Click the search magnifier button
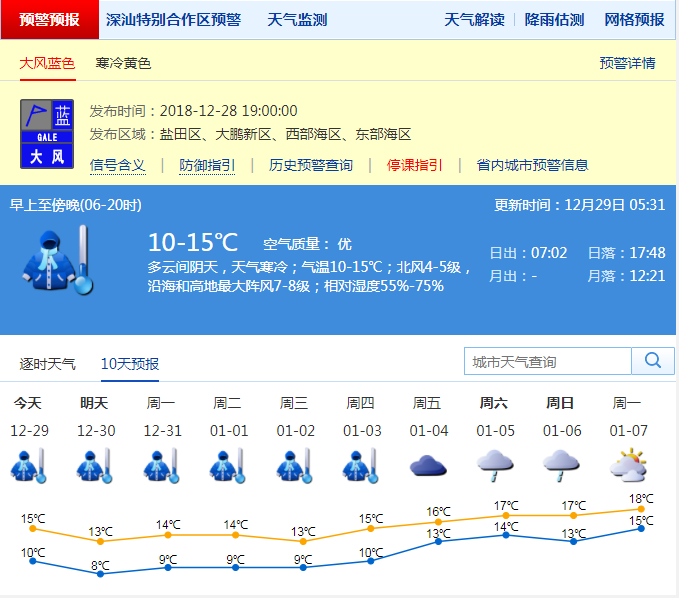The height and width of the screenshot is (598, 679). (x=653, y=361)
